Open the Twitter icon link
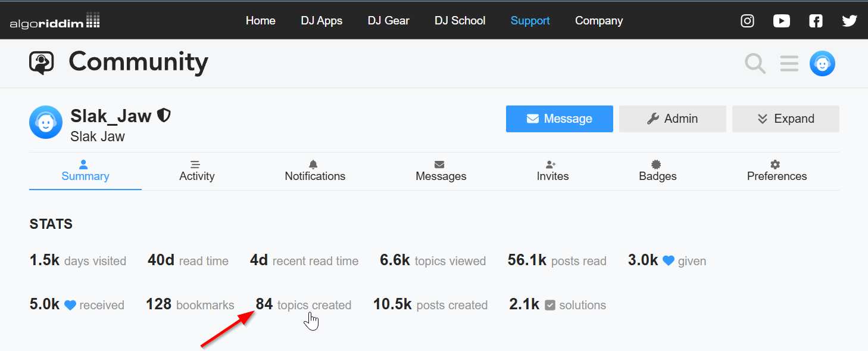The height and width of the screenshot is (351, 868). pyautogui.click(x=850, y=21)
